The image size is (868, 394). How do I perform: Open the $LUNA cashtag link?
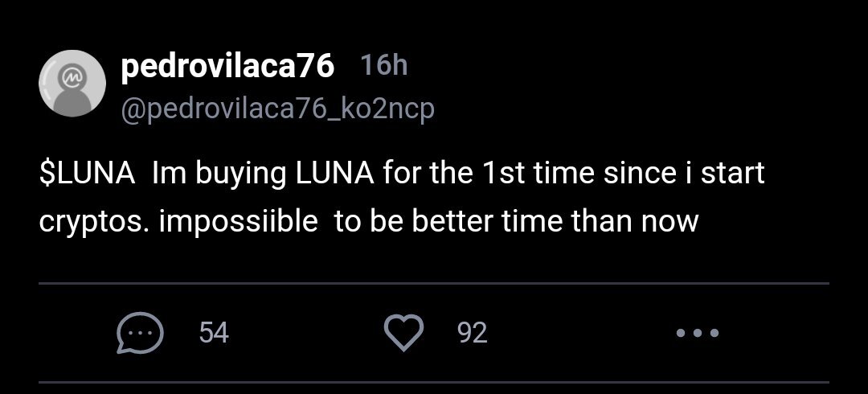pos(87,174)
